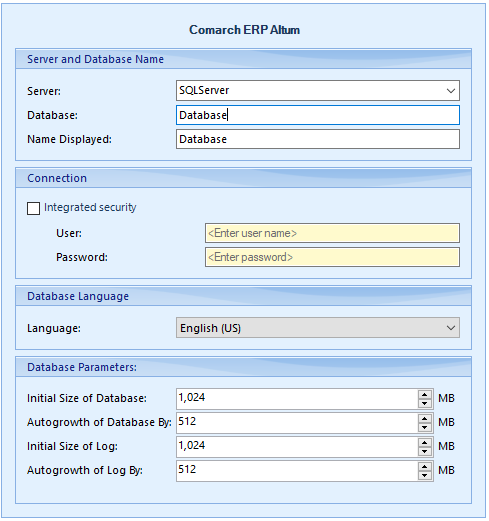Increase Initial Size of Log value
This screenshot has height=521, width=489.
[424, 443]
